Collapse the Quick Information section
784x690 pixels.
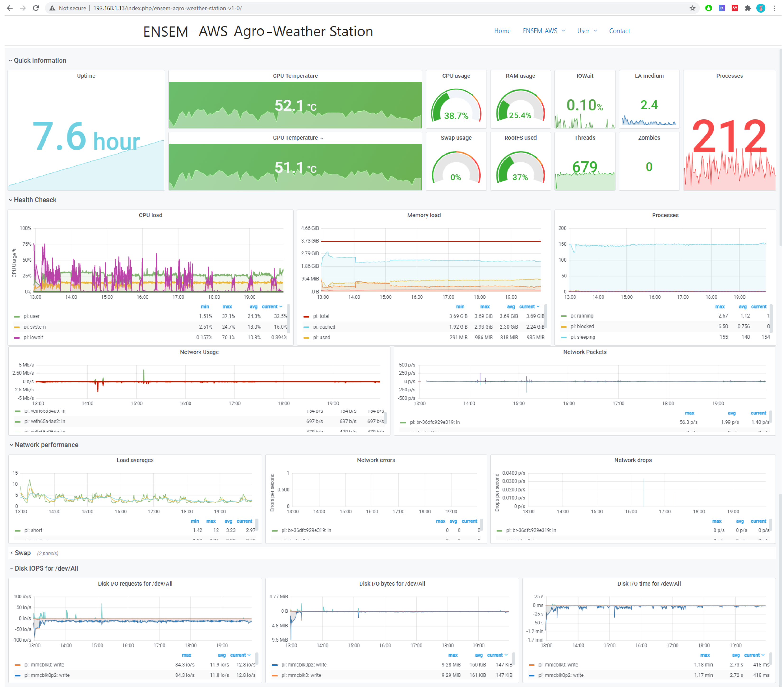(40, 60)
